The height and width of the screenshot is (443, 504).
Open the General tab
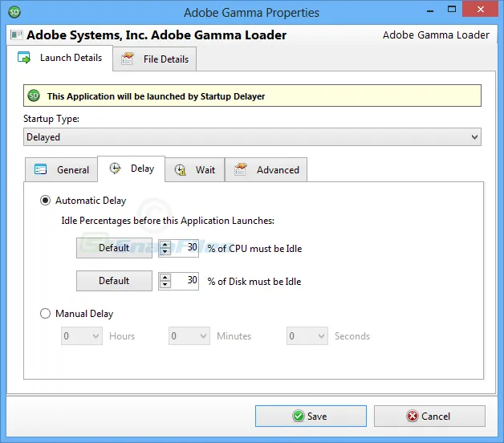pos(62,170)
